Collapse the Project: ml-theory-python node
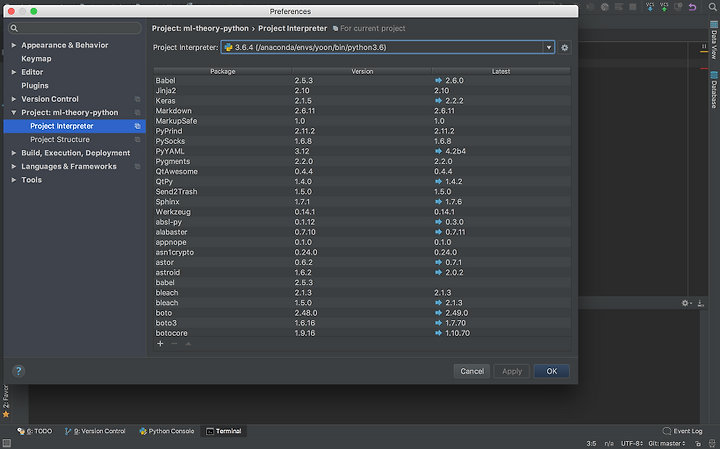The height and width of the screenshot is (449, 720). 14,112
